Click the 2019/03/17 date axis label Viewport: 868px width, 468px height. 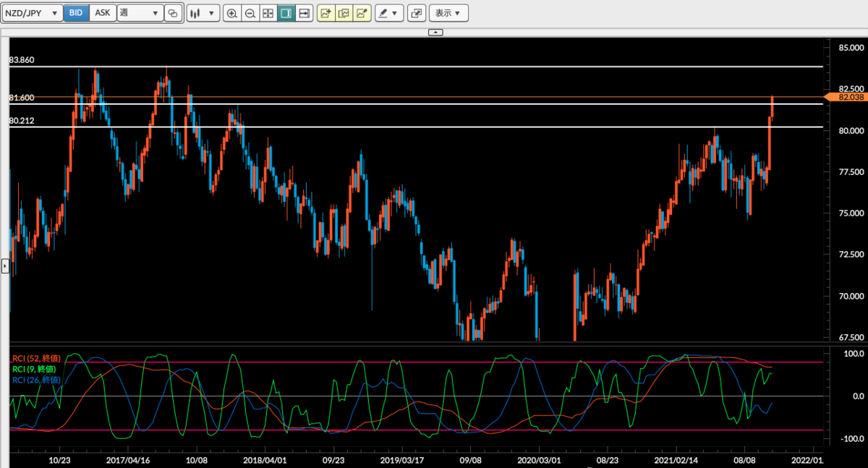click(x=402, y=459)
